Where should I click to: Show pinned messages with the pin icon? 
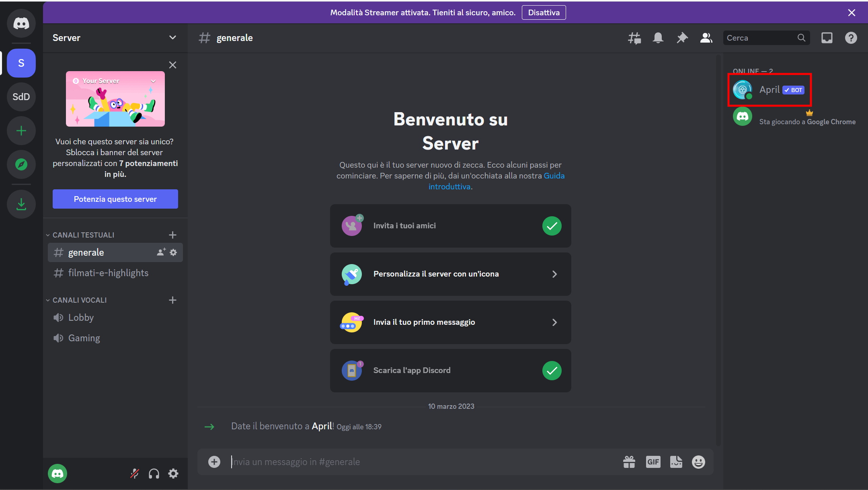point(682,38)
